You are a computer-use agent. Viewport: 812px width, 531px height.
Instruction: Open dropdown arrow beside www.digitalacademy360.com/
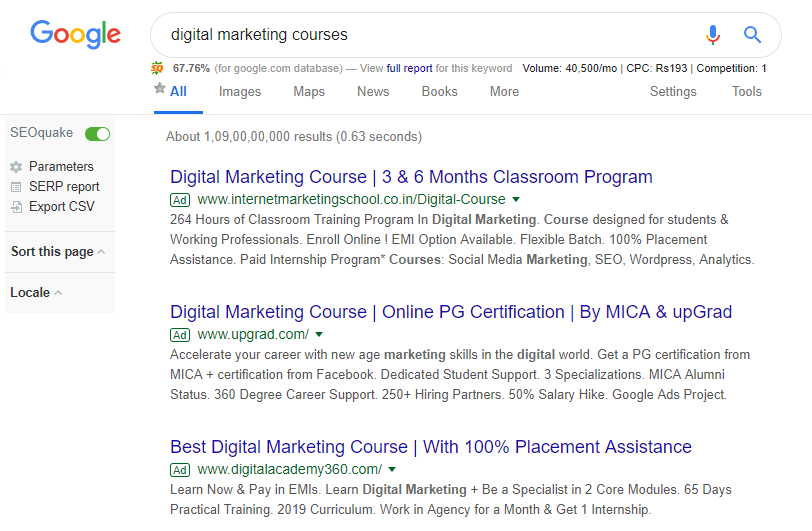click(392, 469)
